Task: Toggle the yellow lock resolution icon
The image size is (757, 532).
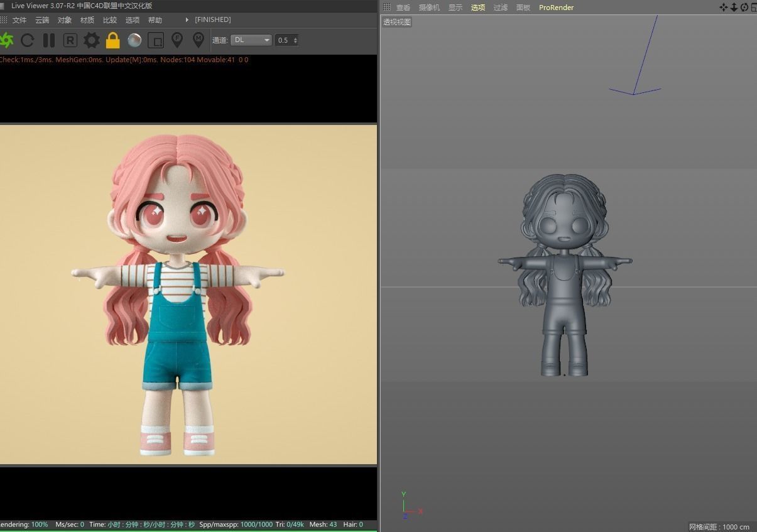Action: pos(112,41)
